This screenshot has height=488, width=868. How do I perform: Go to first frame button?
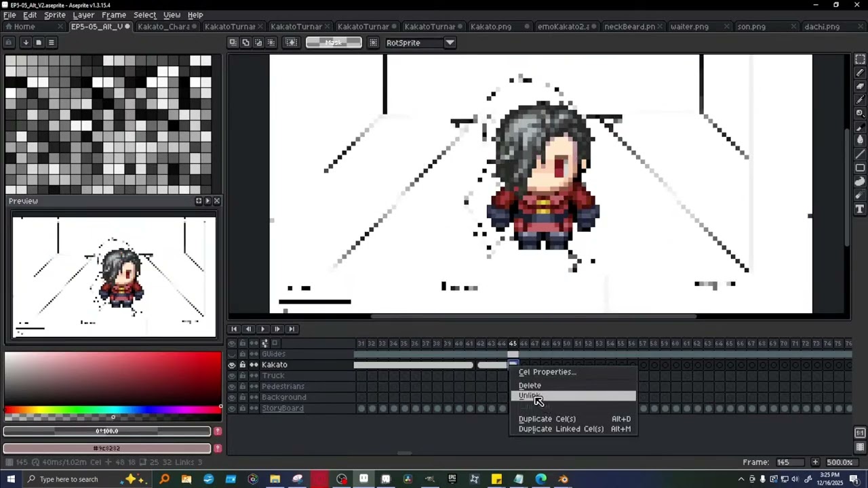click(234, 329)
